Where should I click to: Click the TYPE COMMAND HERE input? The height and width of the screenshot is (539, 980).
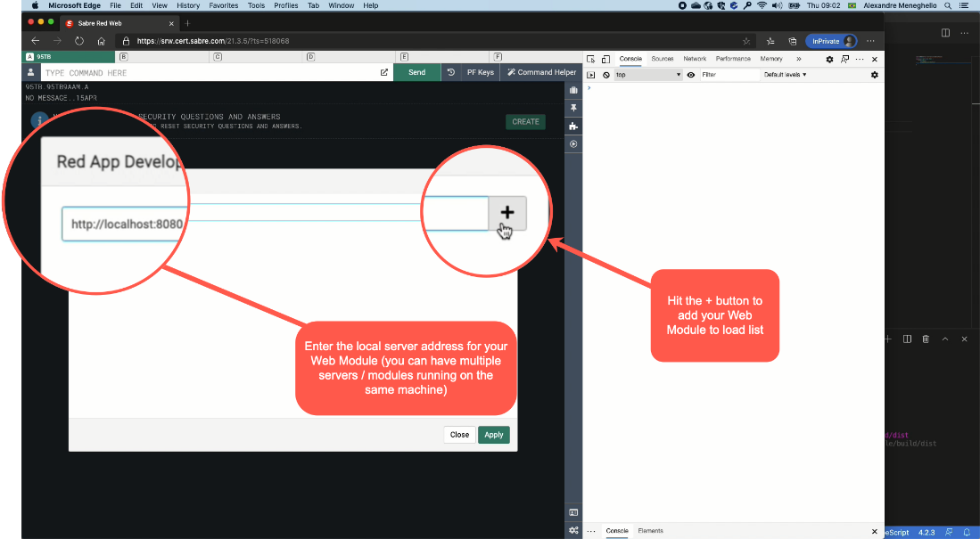[x=210, y=72]
